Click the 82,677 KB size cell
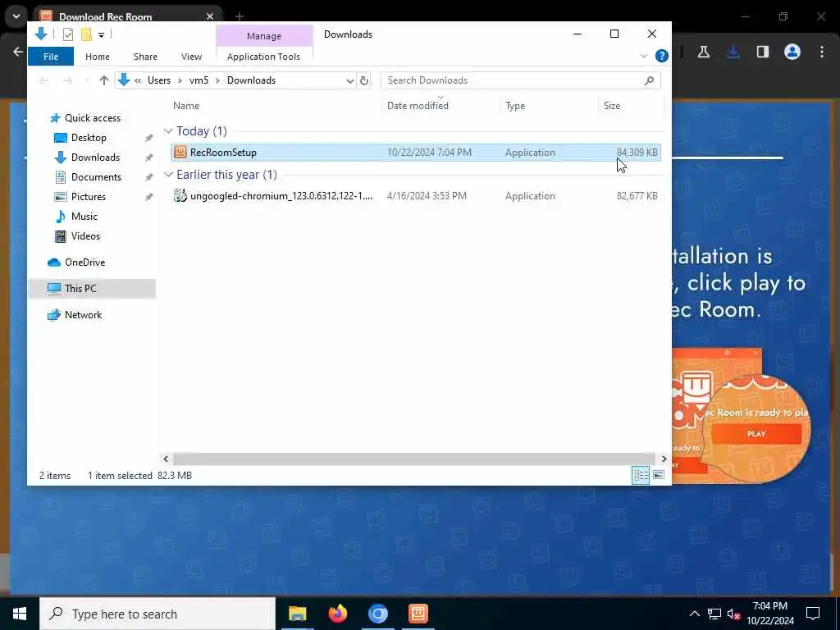This screenshot has height=630, width=840. click(x=637, y=196)
